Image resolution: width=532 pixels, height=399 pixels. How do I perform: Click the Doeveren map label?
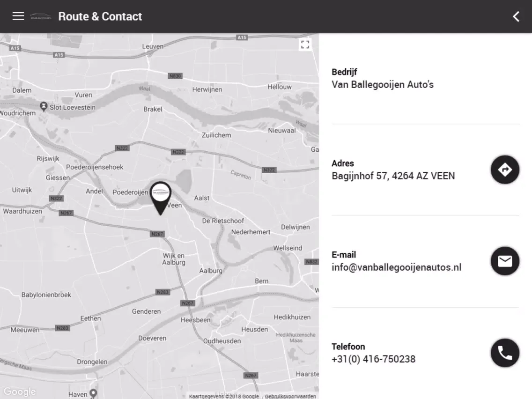coord(152,338)
